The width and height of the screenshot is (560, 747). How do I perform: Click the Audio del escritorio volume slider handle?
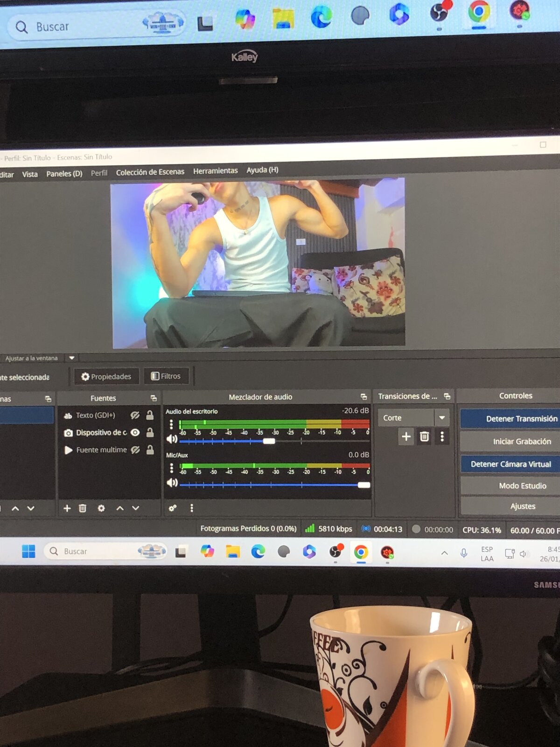click(x=269, y=441)
